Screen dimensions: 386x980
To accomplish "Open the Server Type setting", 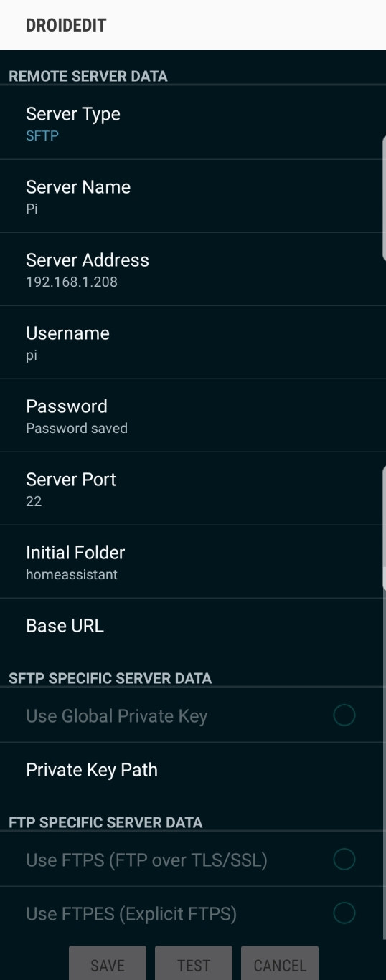I will [193, 123].
